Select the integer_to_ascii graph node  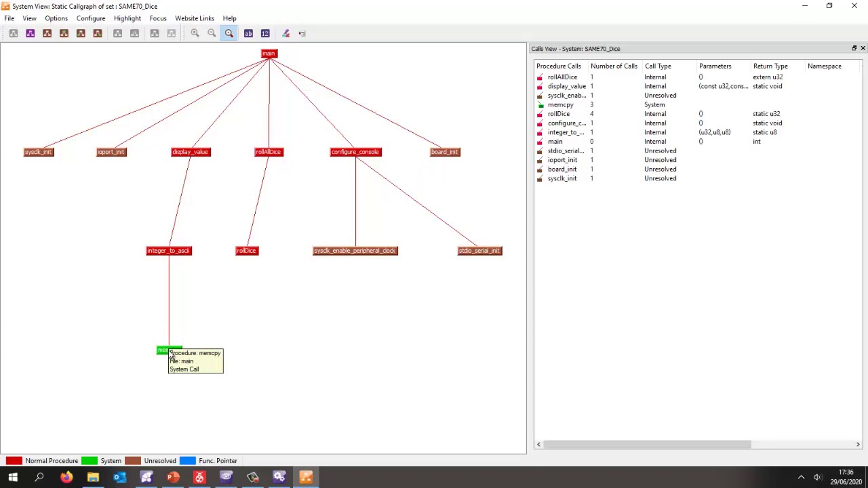click(x=169, y=251)
